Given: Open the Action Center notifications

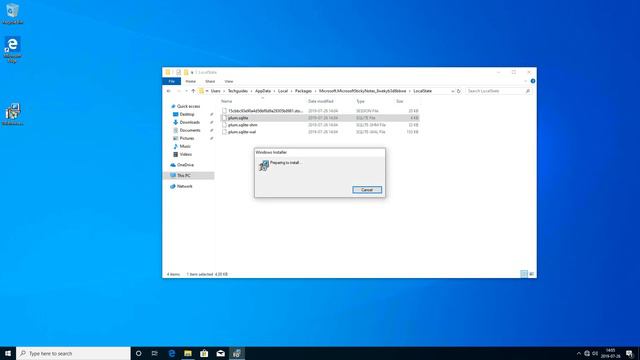Looking at the screenshot, I should coord(629,353).
